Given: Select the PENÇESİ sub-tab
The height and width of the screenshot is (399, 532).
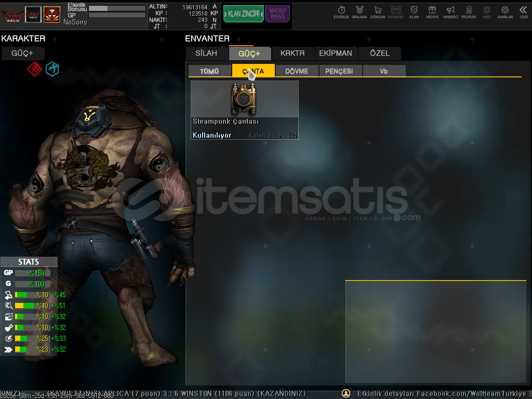Looking at the screenshot, I should point(340,71).
